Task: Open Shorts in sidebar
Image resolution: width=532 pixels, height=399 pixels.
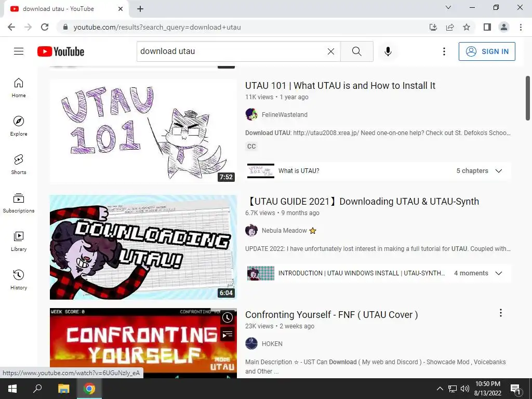Action: 19,164
